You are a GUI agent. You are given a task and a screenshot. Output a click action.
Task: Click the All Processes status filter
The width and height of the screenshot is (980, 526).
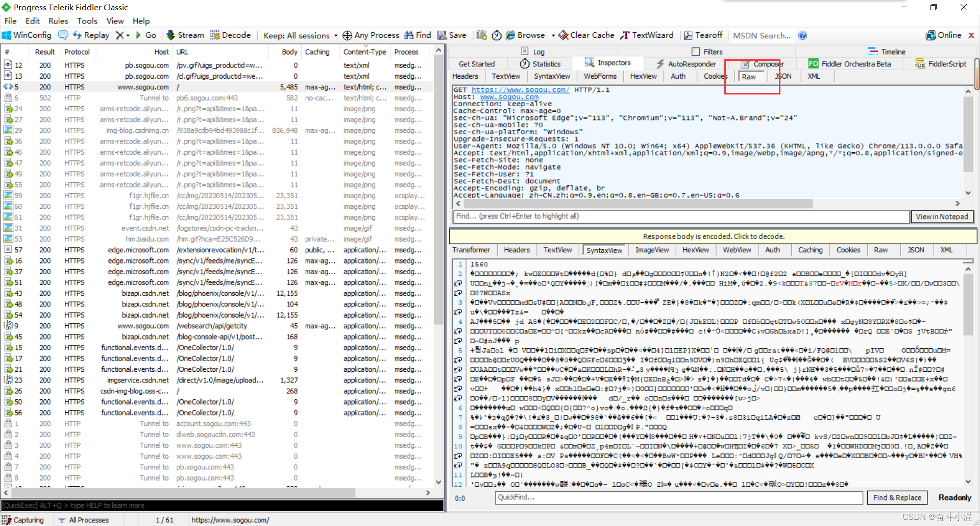[x=84, y=520]
